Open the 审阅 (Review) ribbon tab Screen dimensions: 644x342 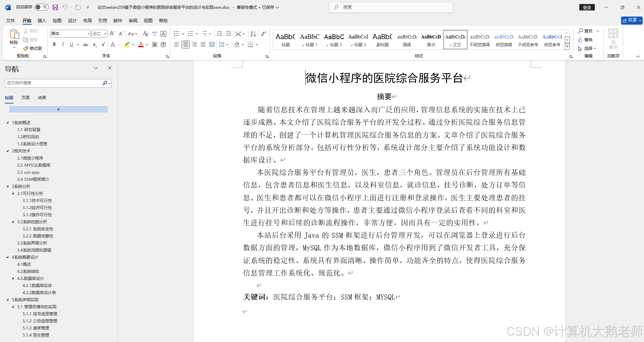[133, 21]
